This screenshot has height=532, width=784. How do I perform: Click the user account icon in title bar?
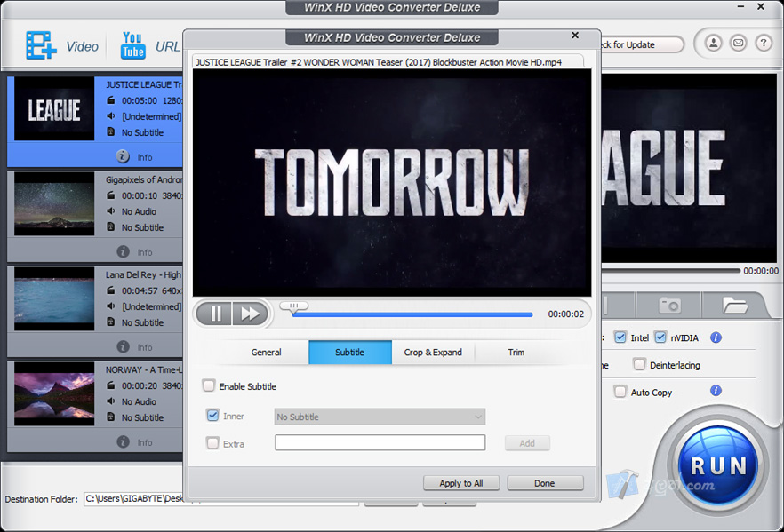pos(713,42)
